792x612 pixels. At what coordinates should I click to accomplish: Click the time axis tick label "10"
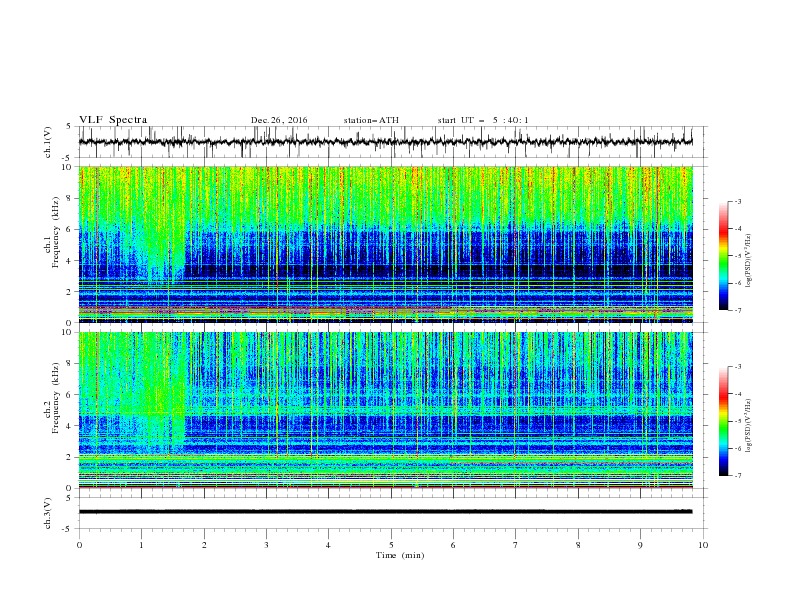tap(703, 545)
